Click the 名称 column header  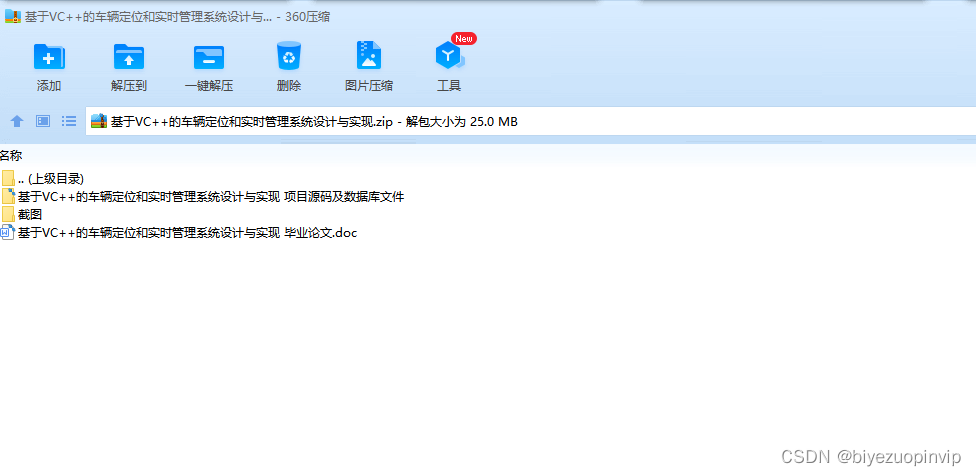coord(11,156)
